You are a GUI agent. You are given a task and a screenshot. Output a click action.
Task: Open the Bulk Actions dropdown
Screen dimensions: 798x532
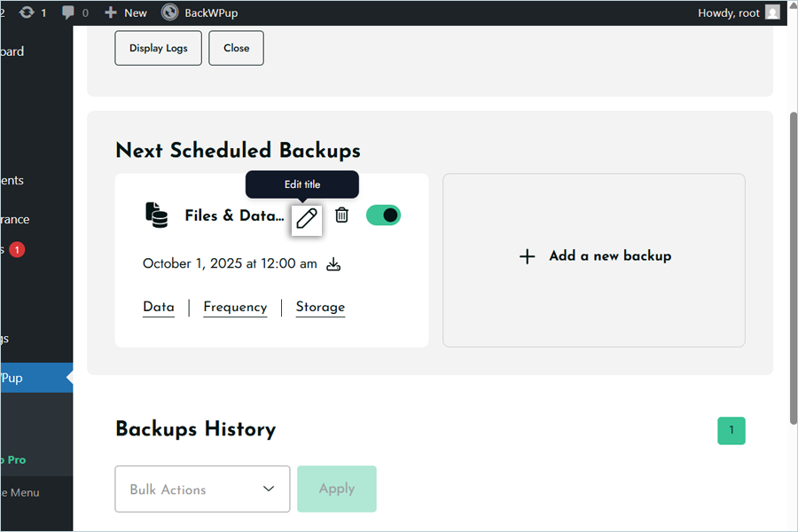click(x=202, y=489)
